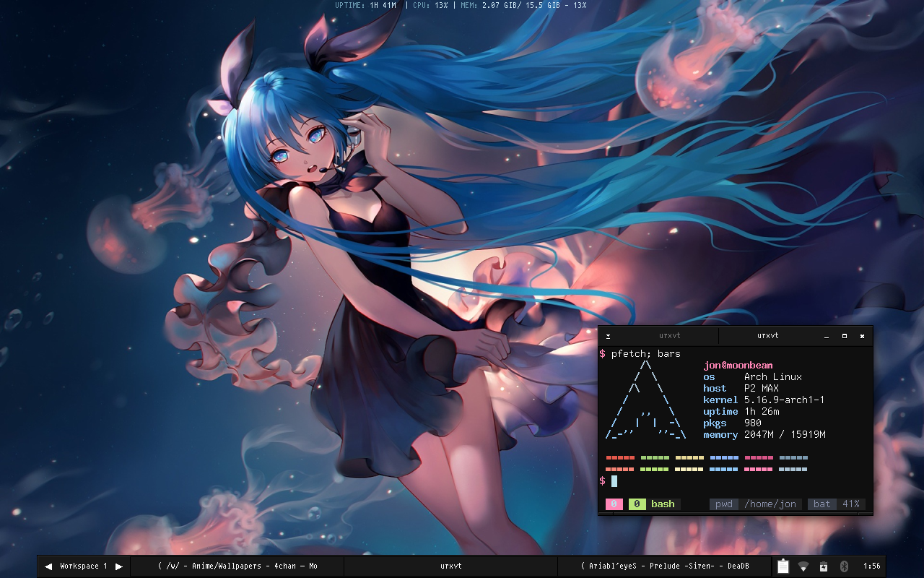Click the 'UPTIME: 1H 41M' top bar entry

coord(366,5)
